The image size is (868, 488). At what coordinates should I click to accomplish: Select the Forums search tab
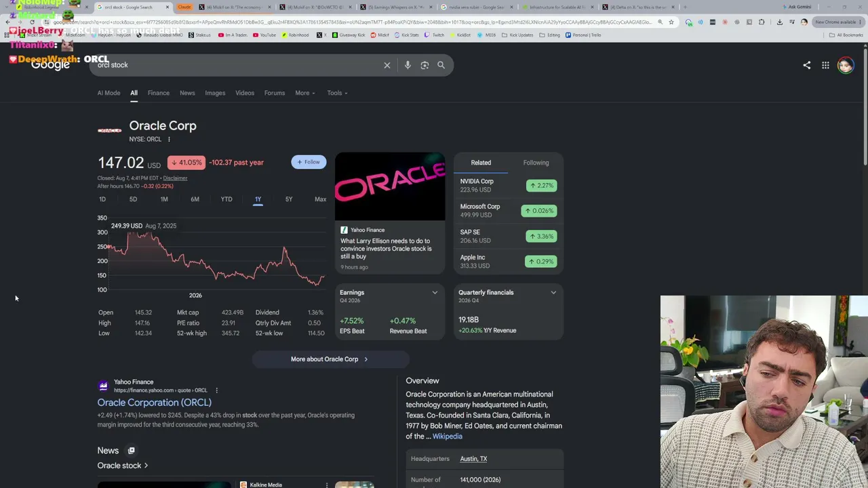tap(275, 93)
